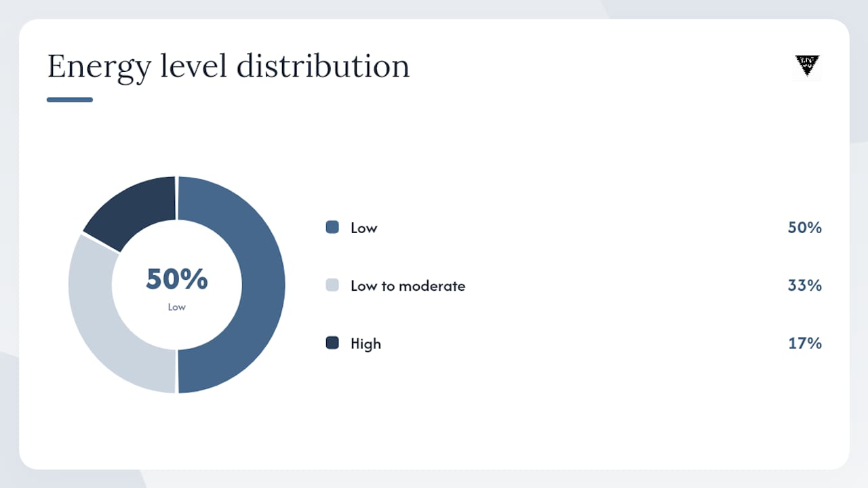868x488 pixels.
Task: Select the Energy level distribution title
Action: click(229, 67)
